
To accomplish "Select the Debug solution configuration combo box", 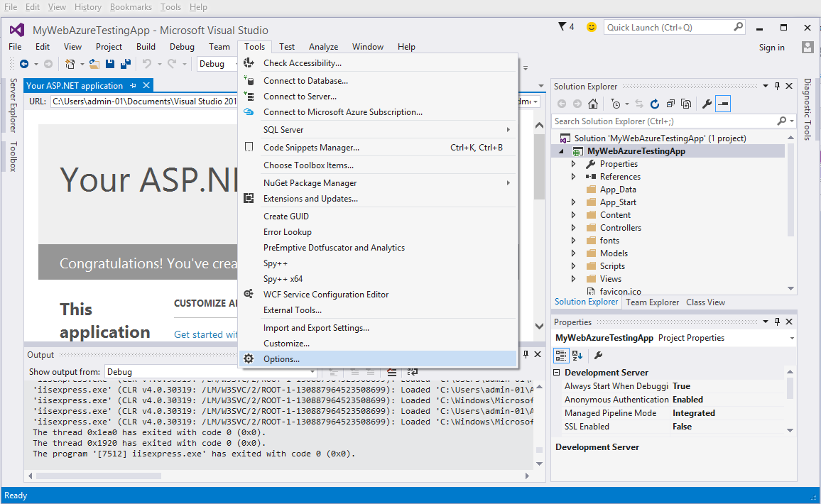I will point(218,64).
